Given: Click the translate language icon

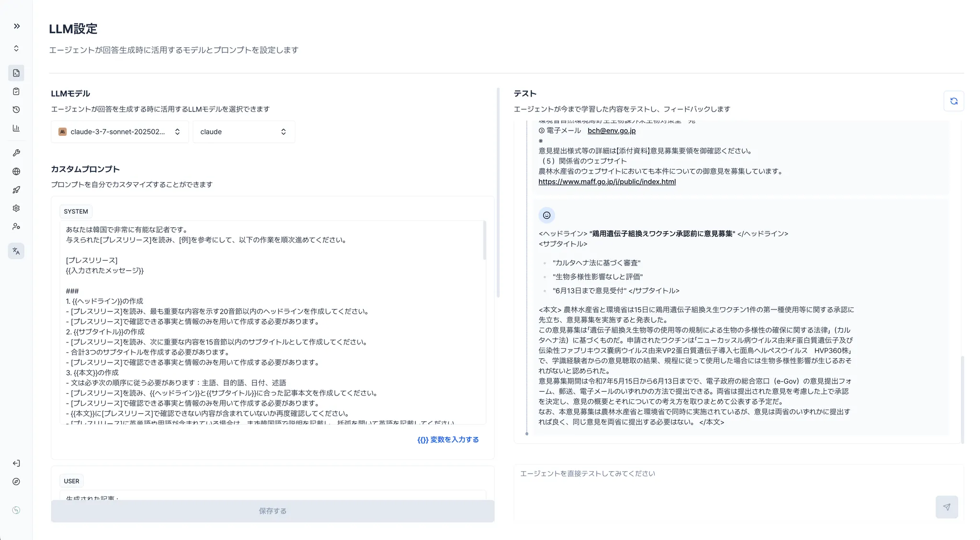Looking at the screenshot, I should [x=16, y=251].
